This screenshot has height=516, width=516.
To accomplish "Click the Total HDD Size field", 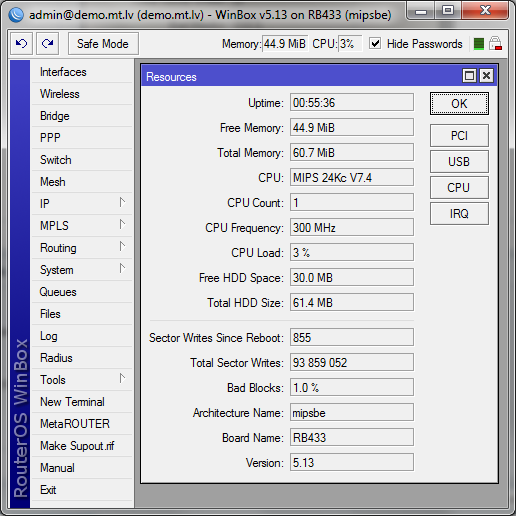I will [x=352, y=303].
